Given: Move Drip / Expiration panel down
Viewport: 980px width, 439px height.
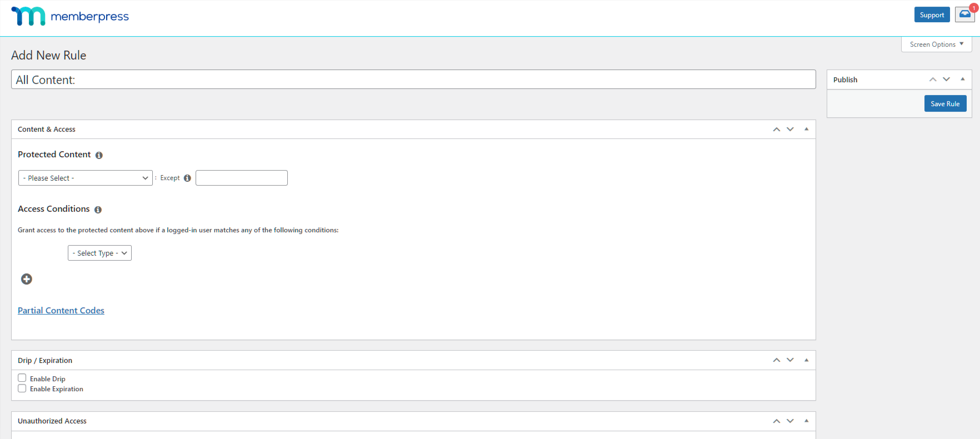Looking at the screenshot, I should pyautogui.click(x=790, y=360).
